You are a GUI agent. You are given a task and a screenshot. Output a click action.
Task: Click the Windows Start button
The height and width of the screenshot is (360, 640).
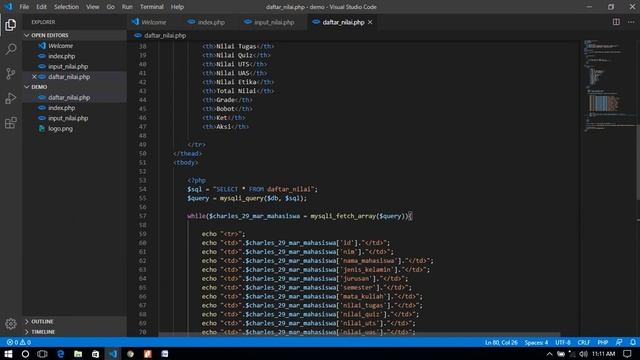[8, 354]
